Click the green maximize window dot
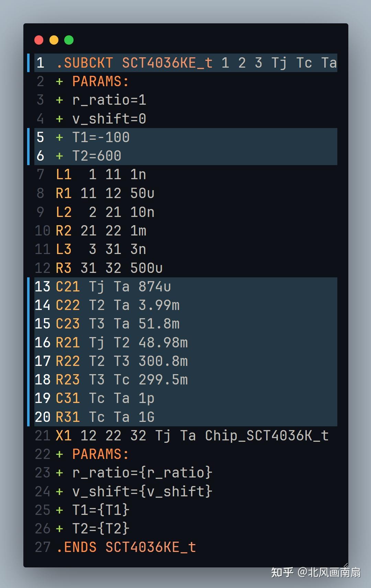371x588 pixels. (69, 40)
